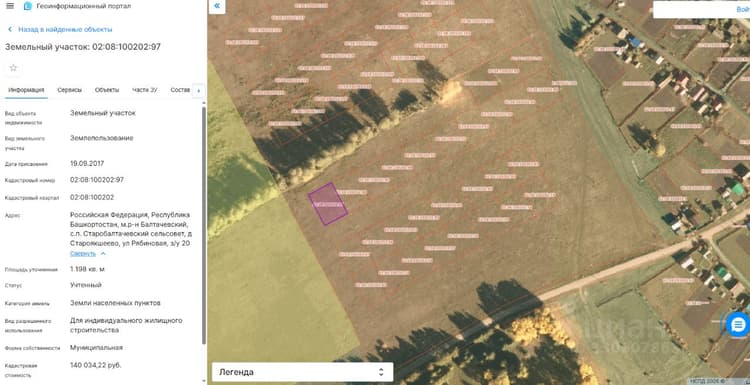Open the Легенда dropdown
The width and height of the screenshot is (750, 385).
click(302, 372)
